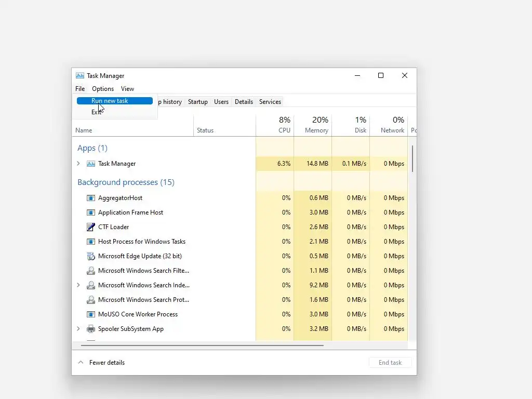Click the Search Protocol Host process icon
Viewport: 532px width, 399px height.
pos(90,300)
